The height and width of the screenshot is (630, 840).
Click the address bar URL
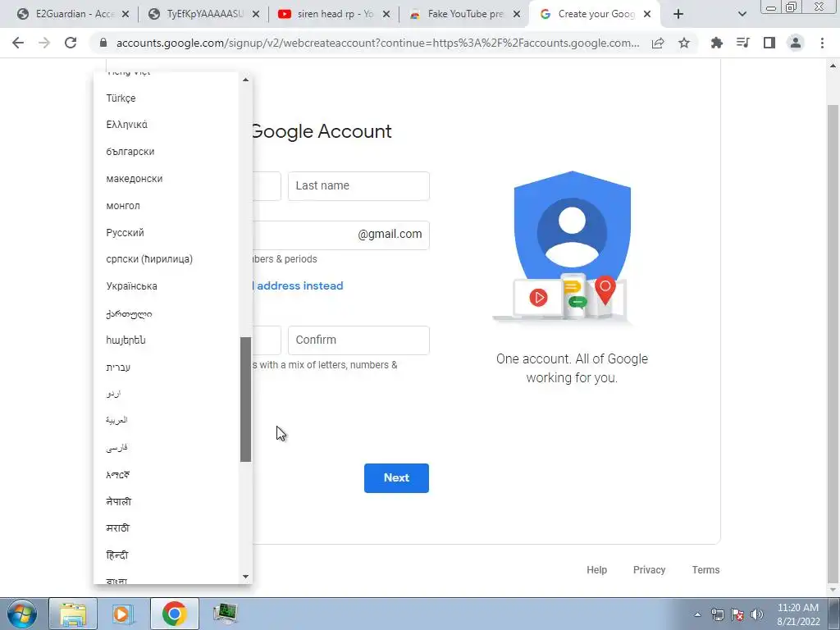pyautogui.click(x=377, y=43)
